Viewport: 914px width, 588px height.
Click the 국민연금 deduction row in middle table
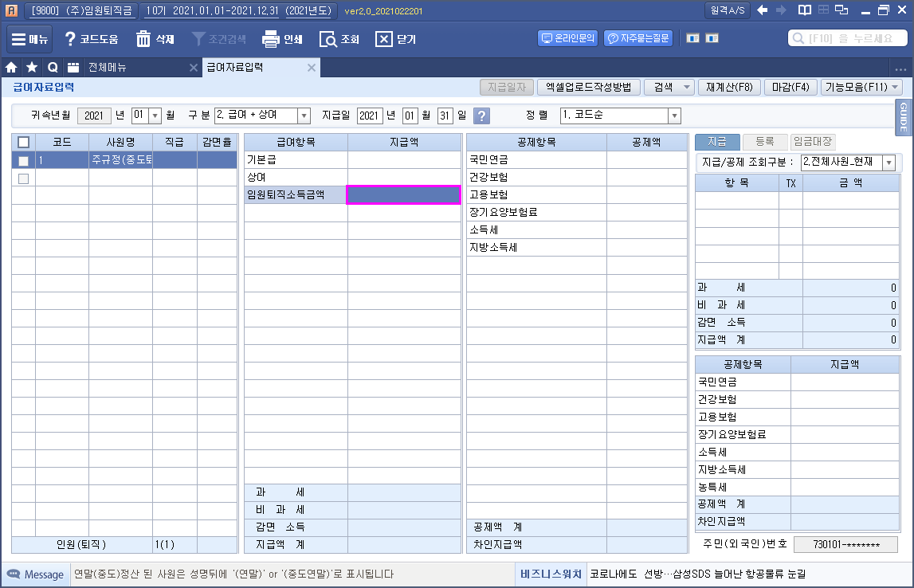click(576, 159)
